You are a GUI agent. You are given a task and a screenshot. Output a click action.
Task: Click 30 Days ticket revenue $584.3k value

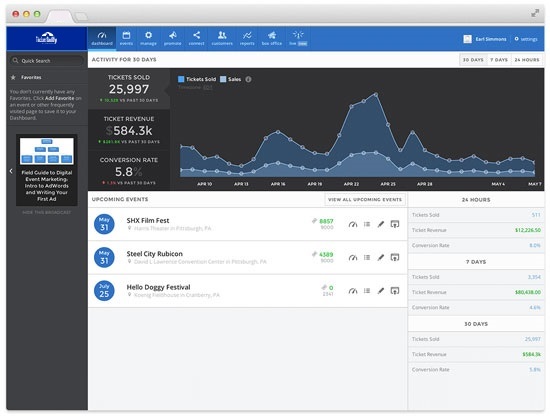531,354
